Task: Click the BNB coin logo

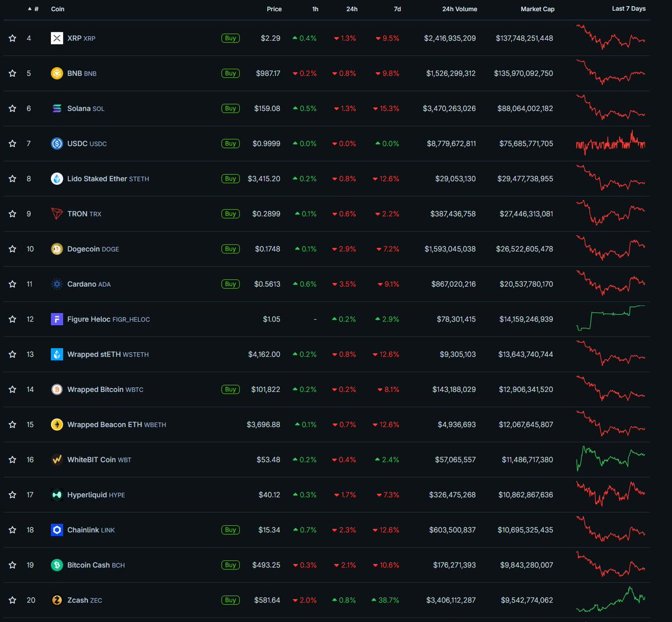Action: point(57,73)
